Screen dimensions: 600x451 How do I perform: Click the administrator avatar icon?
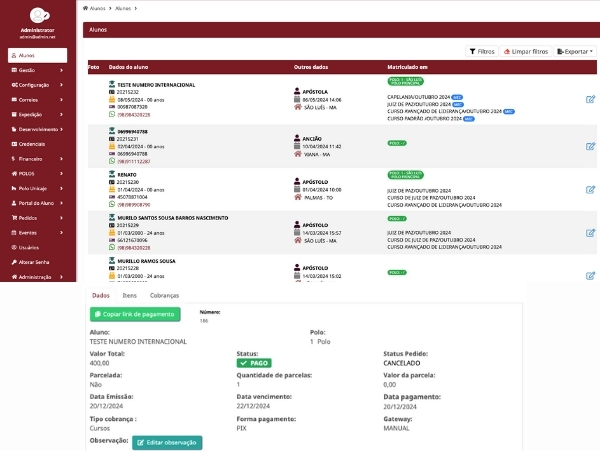tap(39, 15)
